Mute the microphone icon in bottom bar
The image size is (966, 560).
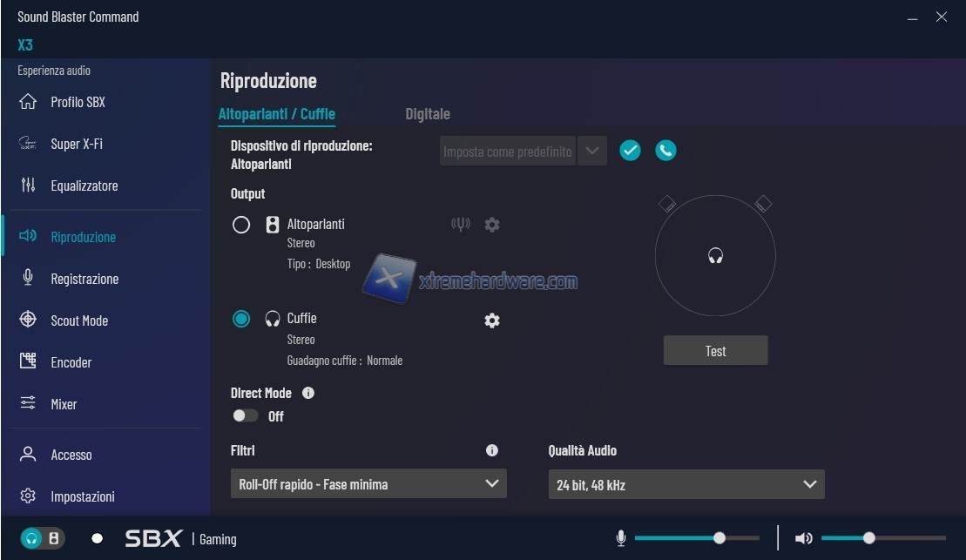coord(621,538)
